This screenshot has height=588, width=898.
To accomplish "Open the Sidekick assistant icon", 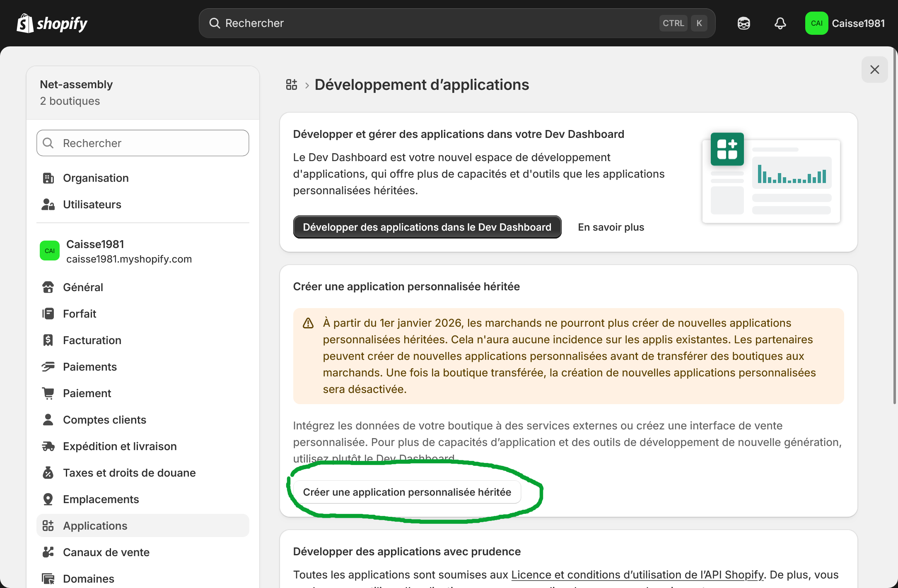I will point(744,23).
